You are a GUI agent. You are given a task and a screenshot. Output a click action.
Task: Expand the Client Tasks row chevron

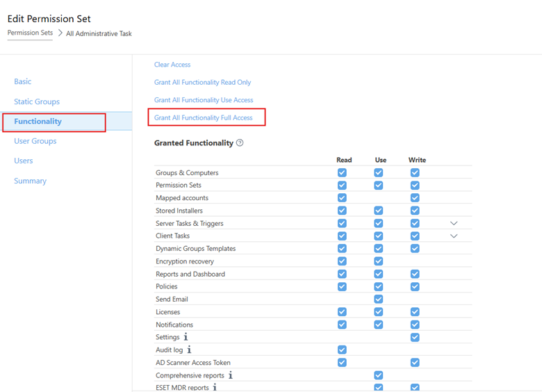[454, 236]
